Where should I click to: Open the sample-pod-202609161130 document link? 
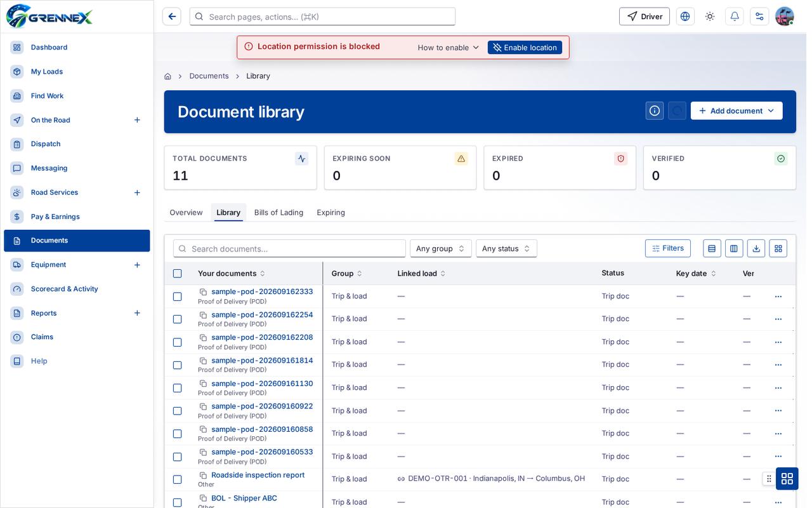262,384
